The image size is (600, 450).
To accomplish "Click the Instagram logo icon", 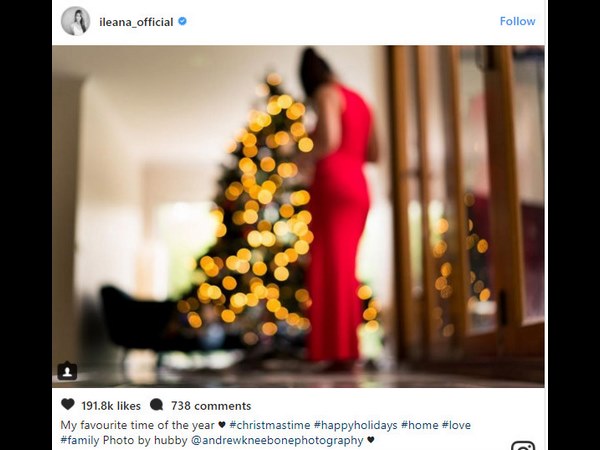I will [x=523, y=446].
